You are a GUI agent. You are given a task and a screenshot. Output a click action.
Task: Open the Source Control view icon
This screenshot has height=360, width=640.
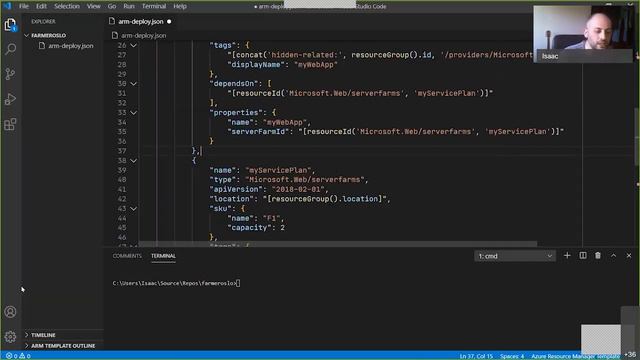tap(10, 74)
